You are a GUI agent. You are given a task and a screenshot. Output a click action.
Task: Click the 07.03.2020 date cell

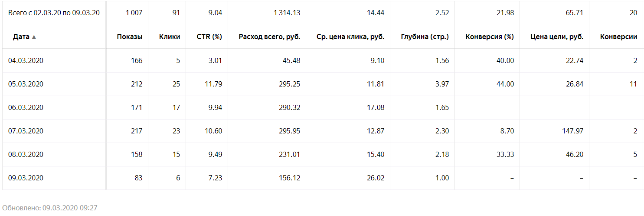click(x=26, y=131)
